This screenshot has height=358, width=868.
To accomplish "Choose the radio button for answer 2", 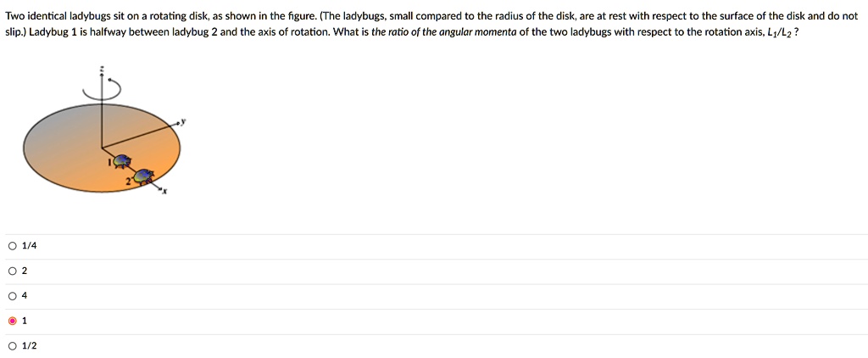I will (x=12, y=271).
